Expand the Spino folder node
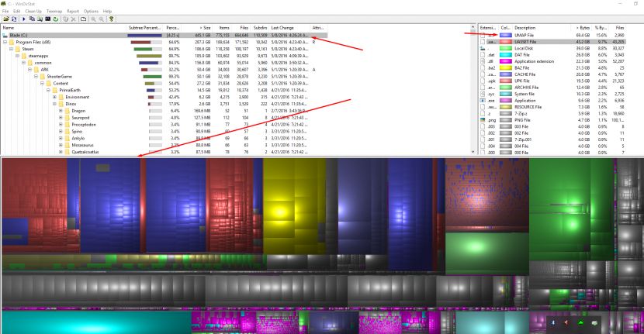 61,131
